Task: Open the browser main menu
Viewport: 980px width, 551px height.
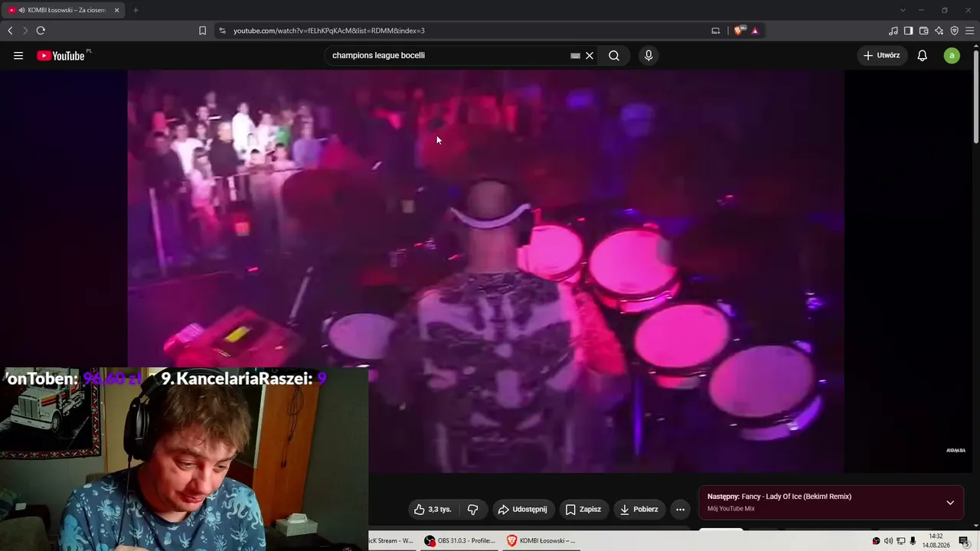Action: pos(969,31)
